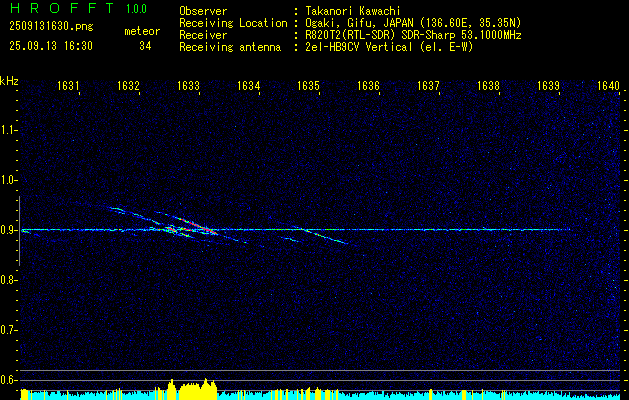The width and height of the screenshot is (629, 400).
Task: Click the 0.9 kHz frequency label
Action: point(9,230)
